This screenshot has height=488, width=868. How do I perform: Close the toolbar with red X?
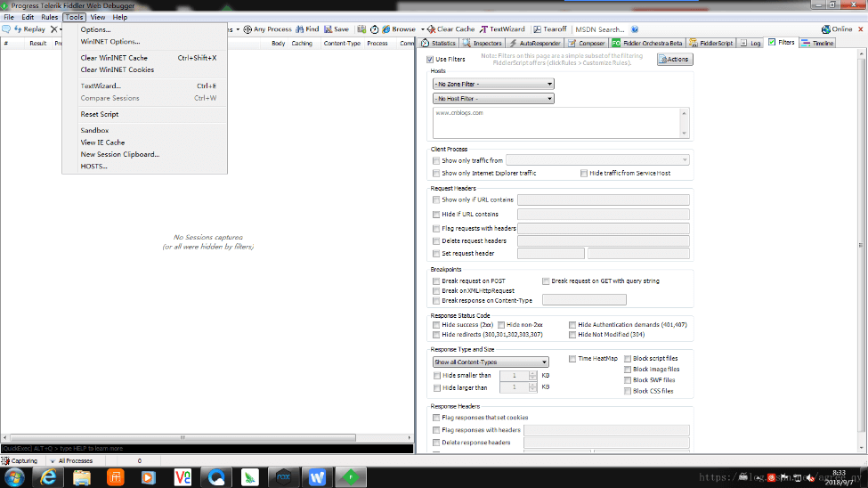pos(861,29)
